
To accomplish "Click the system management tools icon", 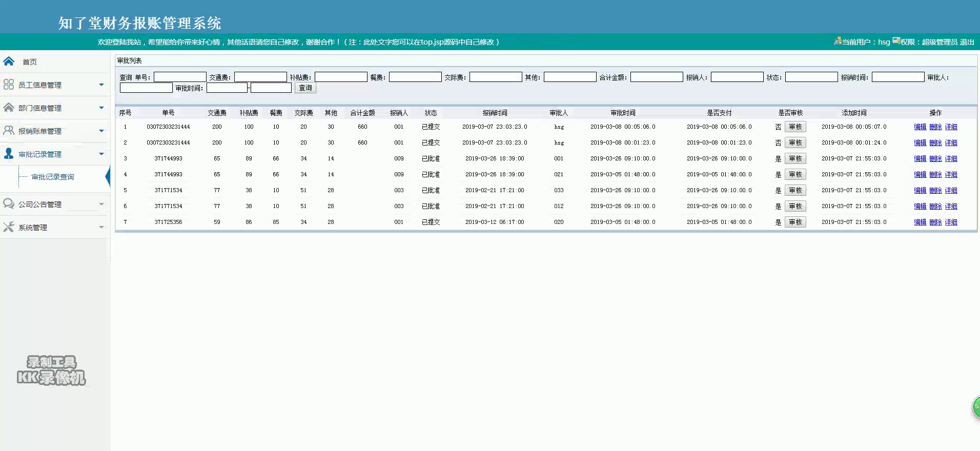I will (9, 227).
